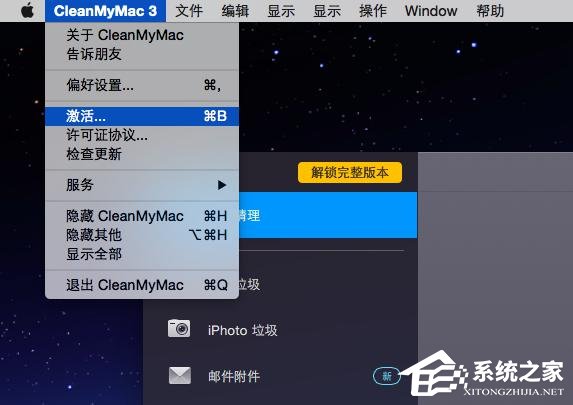The height and width of the screenshot is (405, 573).
Task: Choose 隐藏其他 menu item
Action: tap(142, 235)
